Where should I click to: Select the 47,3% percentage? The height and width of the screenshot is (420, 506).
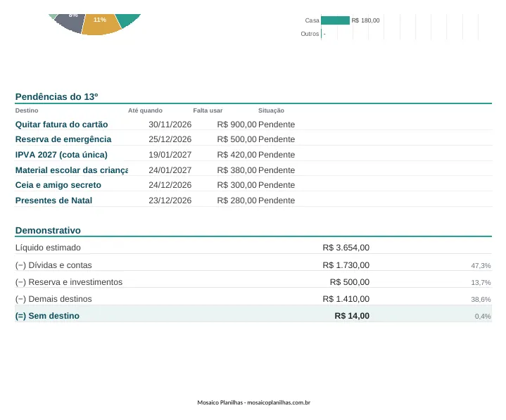(481, 266)
